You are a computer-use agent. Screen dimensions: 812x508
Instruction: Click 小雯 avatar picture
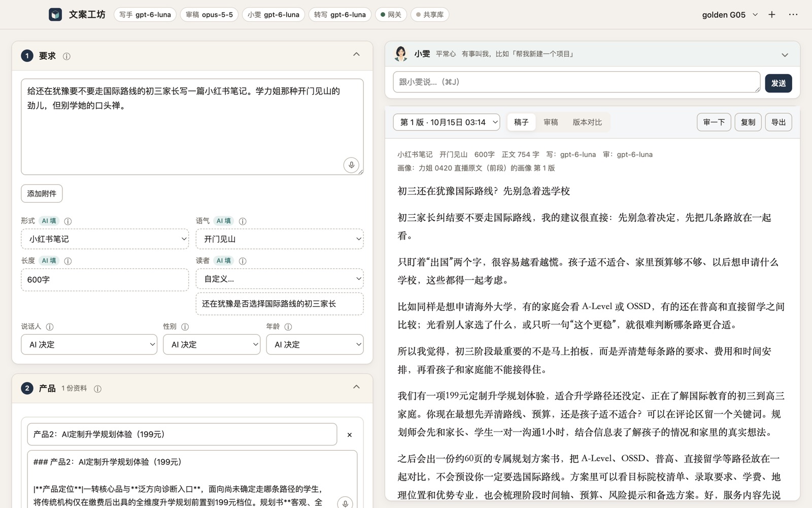click(401, 54)
